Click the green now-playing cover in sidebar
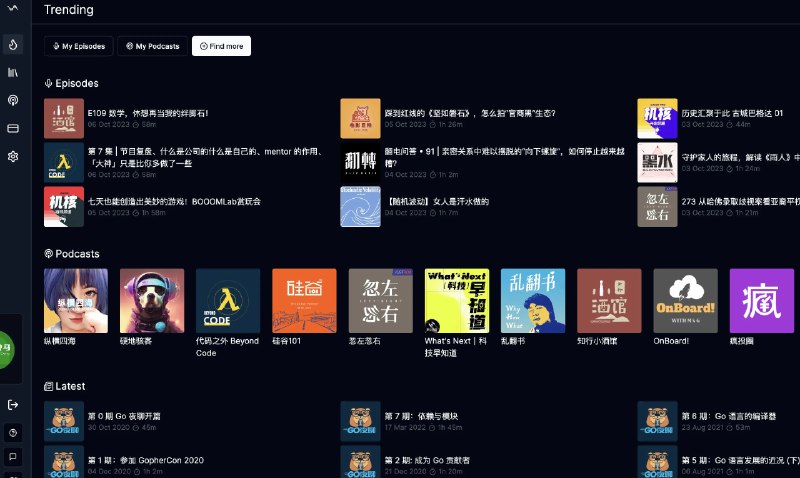 pyautogui.click(x=7, y=349)
